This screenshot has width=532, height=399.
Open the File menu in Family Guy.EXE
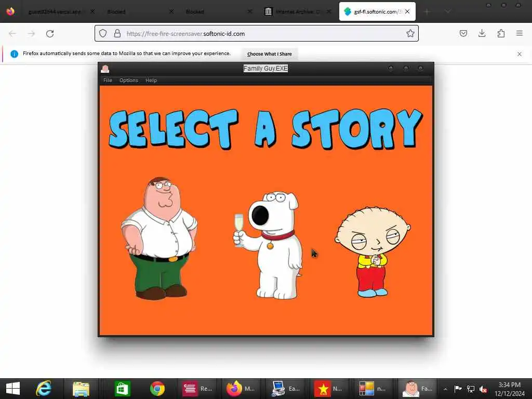(x=108, y=81)
